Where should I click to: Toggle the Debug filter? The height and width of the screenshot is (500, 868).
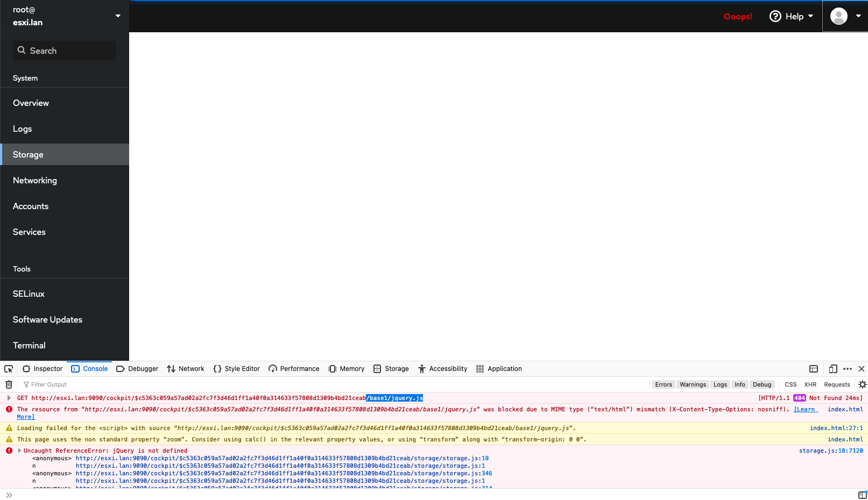[x=762, y=384]
